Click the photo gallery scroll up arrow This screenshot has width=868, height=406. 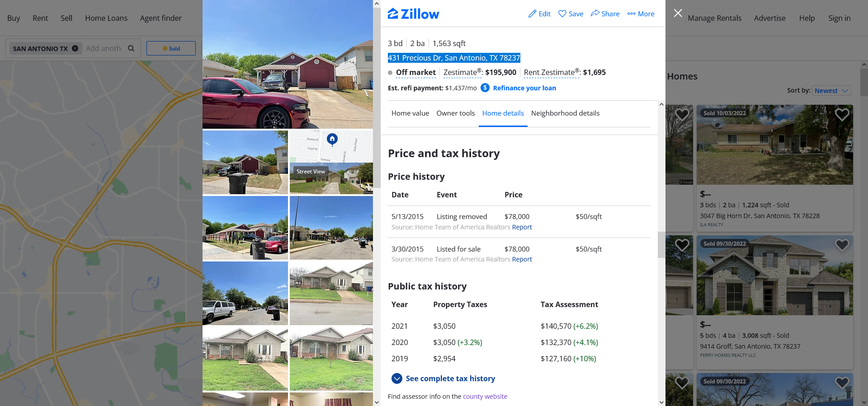[x=377, y=4]
